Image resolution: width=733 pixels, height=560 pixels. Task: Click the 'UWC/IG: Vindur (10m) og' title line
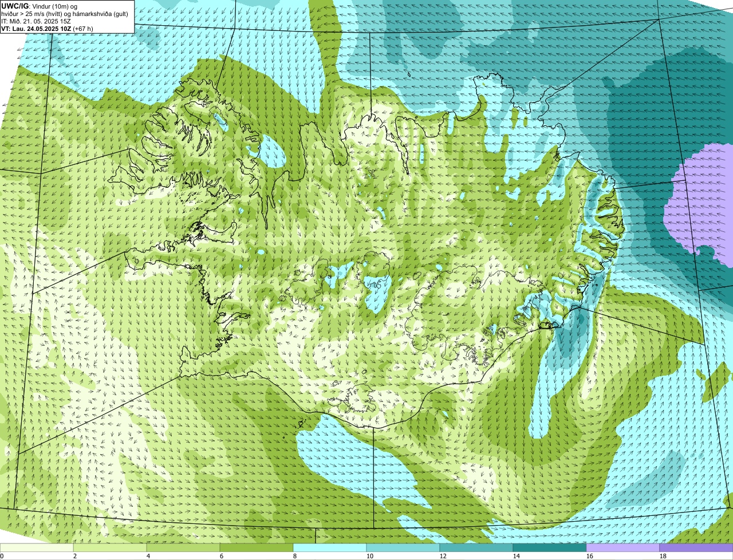40,6
